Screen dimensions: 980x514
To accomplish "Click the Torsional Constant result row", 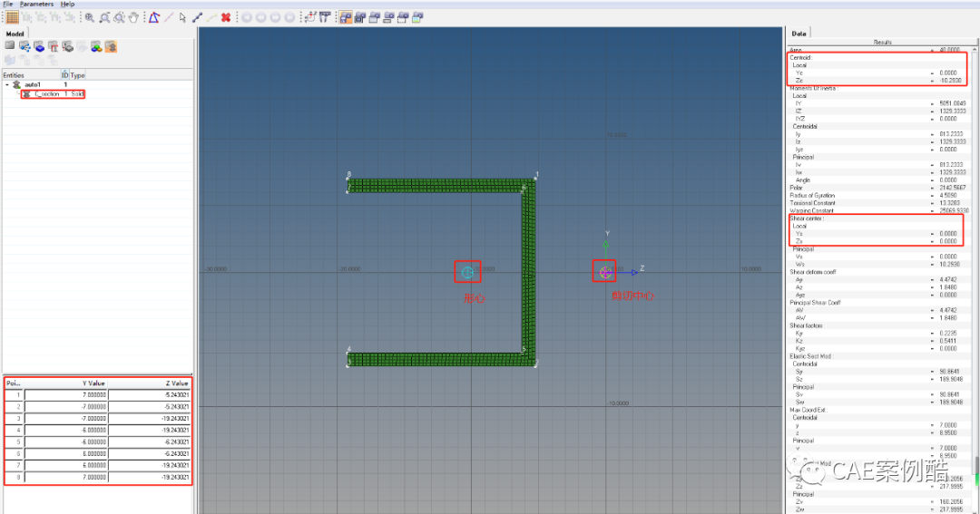I will pyautogui.click(x=880, y=203).
